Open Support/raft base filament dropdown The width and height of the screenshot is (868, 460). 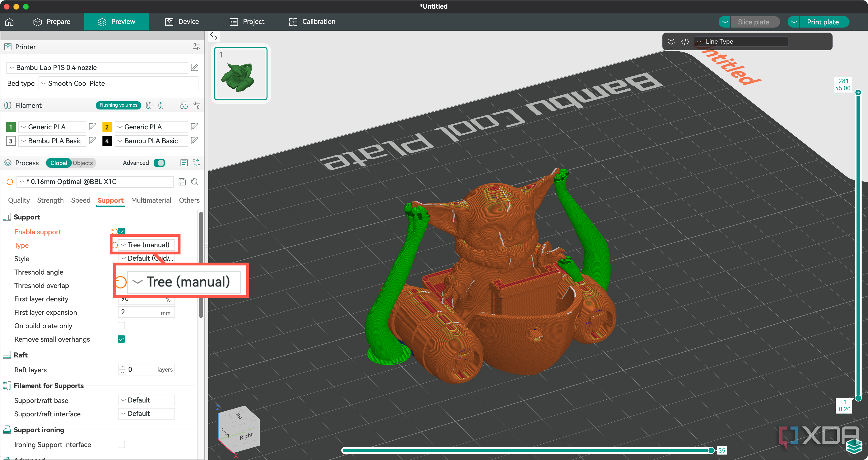[146, 400]
